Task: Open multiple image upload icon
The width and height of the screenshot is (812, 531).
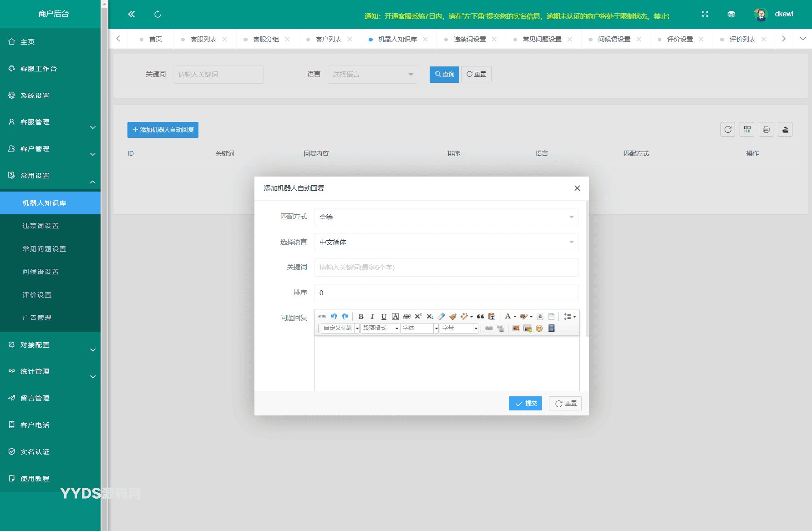Action: pos(528,328)
